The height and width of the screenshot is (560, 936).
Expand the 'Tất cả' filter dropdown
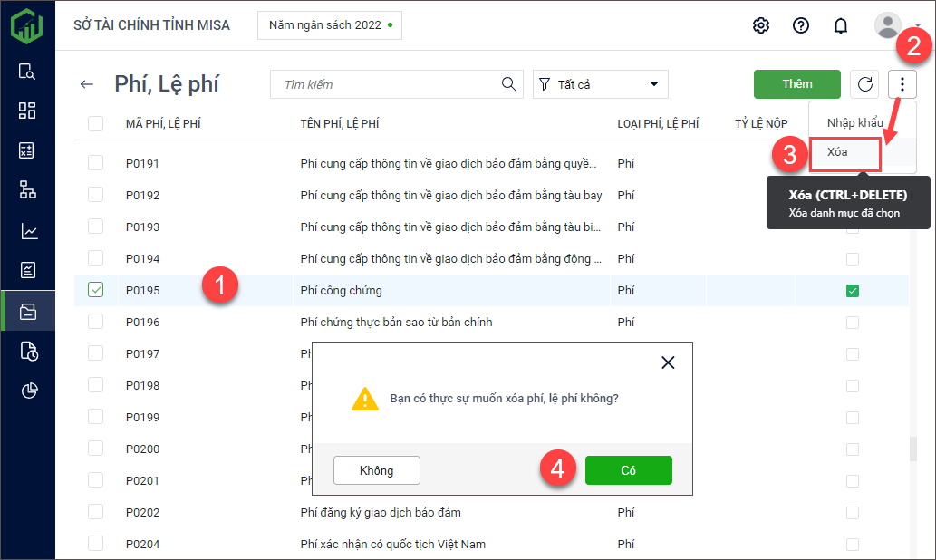[x=600, y=84]
